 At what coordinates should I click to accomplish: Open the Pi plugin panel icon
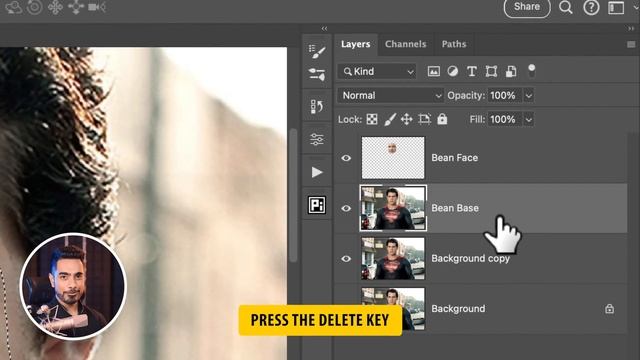tap(317, 204)
